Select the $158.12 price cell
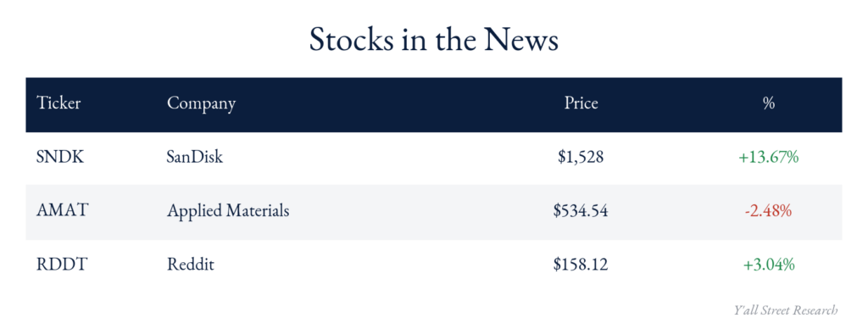This screenshot has height=329, width=868. (581, 265)
